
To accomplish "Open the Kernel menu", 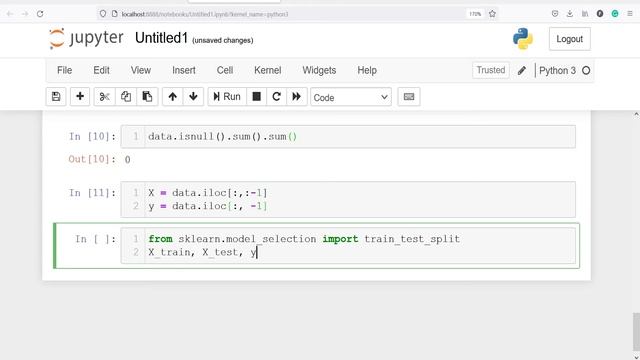I will click(268, 70).
